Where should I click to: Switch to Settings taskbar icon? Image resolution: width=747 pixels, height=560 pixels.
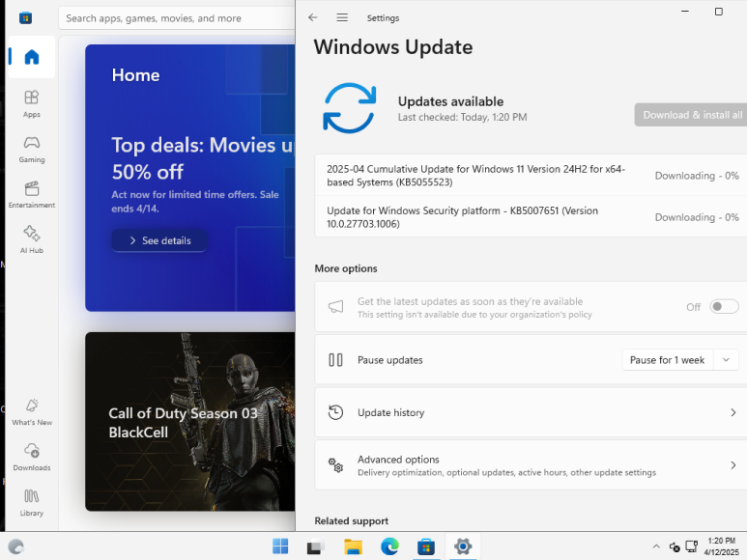coord(463,546)
